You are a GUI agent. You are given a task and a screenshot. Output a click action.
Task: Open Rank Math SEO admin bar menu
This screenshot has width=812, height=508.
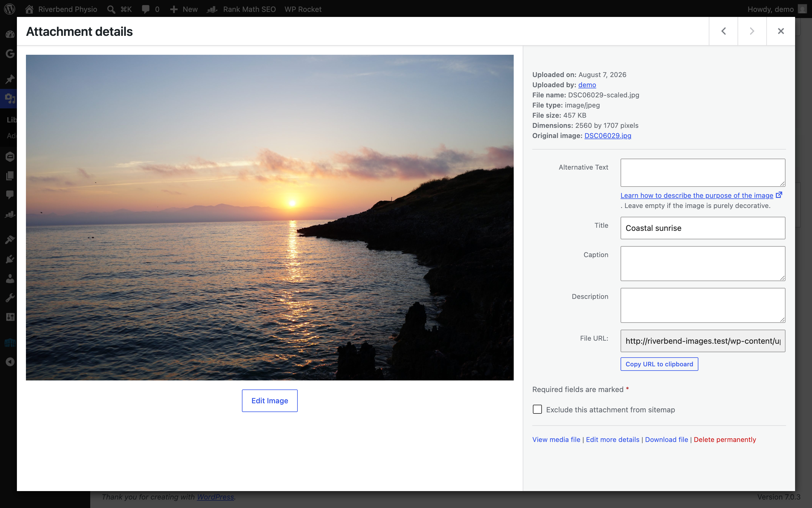click(x=241, y=9)
